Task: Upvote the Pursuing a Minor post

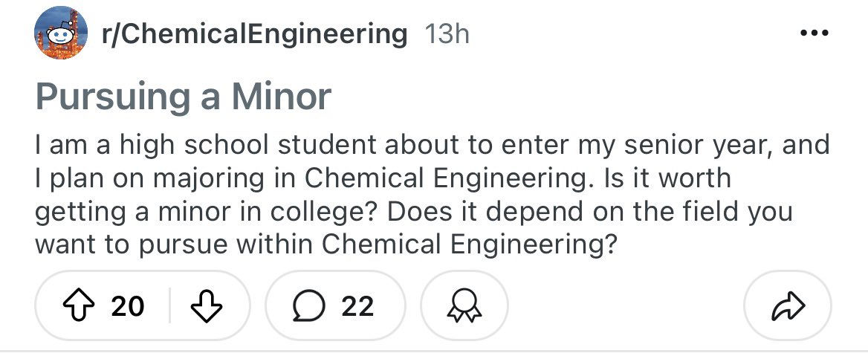Action: point(80,305)
